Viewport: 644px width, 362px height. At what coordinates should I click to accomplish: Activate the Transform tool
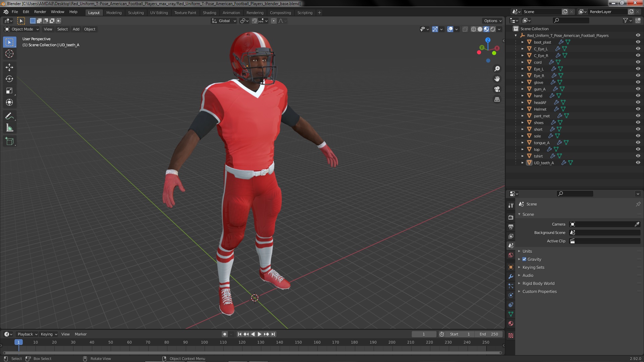9,103
